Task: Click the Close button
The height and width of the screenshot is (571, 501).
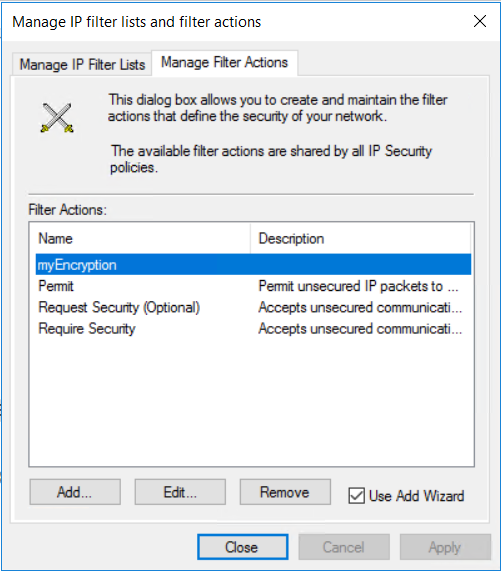Action: tap(242, 547)
